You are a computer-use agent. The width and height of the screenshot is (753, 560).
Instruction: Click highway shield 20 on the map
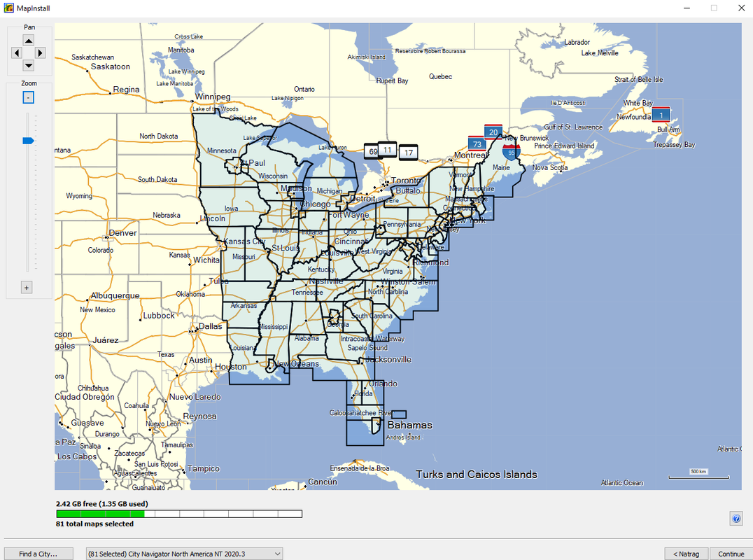(493, 132)
